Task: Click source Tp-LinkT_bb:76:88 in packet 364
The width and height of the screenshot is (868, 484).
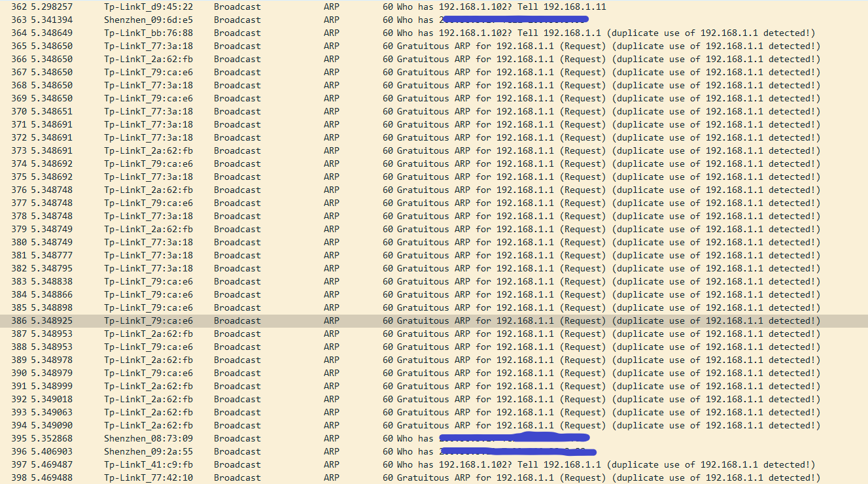Action: coord(148,33)
